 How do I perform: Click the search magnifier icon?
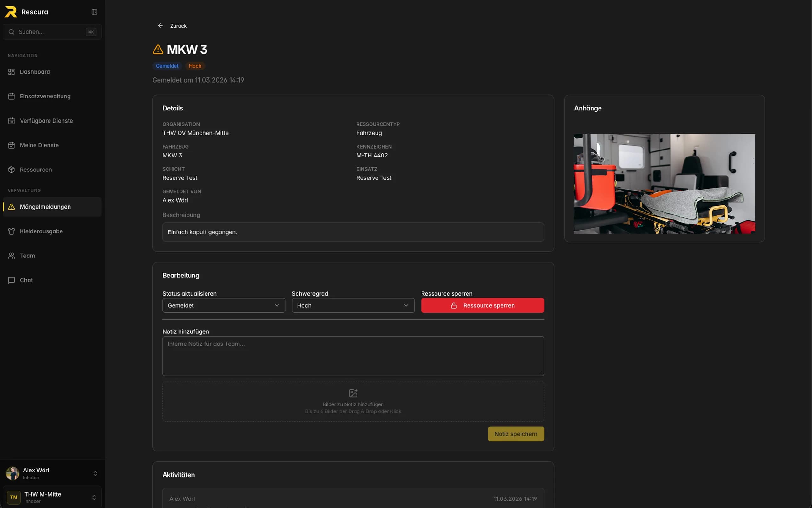pyautogui.click(x=11, y=31)
